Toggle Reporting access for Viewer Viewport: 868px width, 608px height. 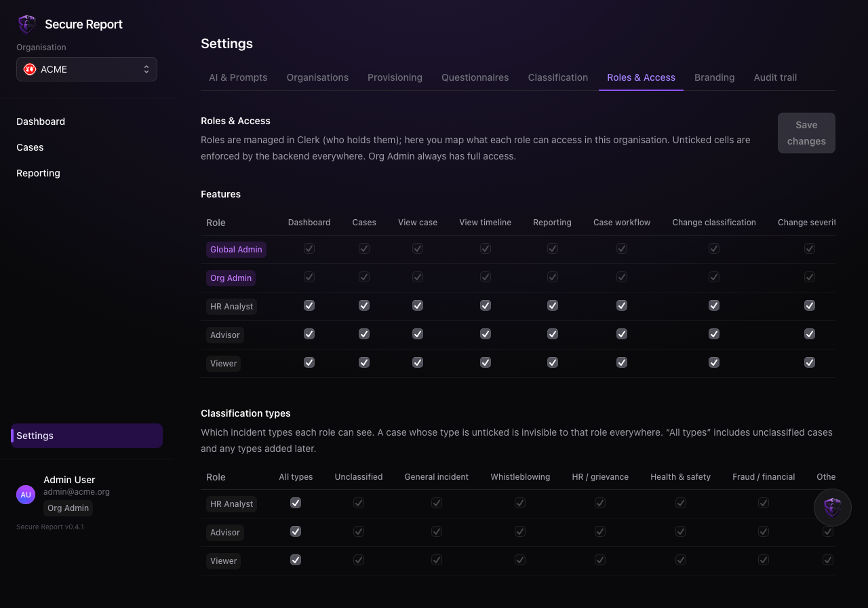click(x=553, y=362)
